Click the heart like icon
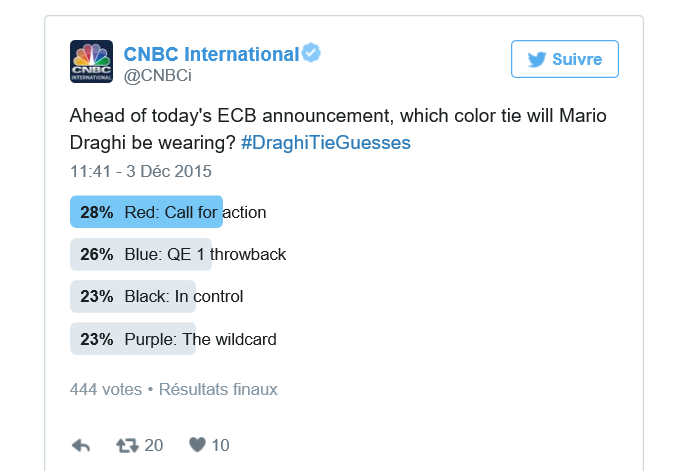The image size is (683, 471). (197, 445)
